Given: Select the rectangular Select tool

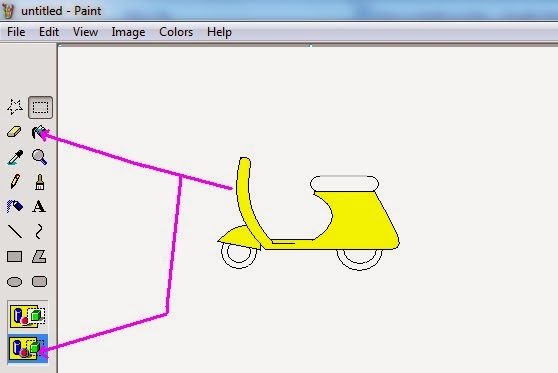Looking at the screenshot, I should [40, 107].
